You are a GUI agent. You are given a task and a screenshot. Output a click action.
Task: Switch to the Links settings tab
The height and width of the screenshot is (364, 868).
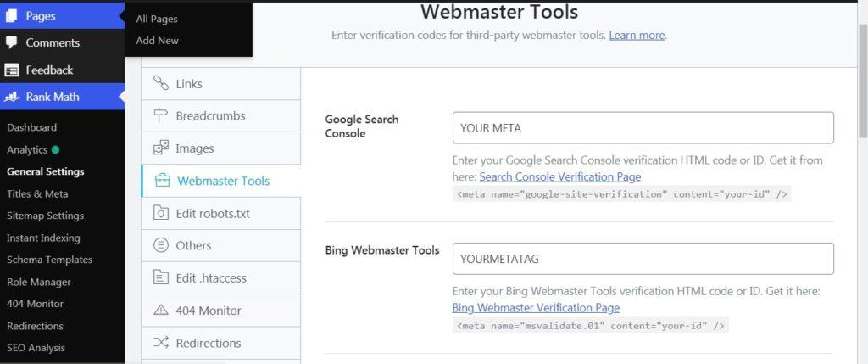pyautogui.click(x=221, y=84)
